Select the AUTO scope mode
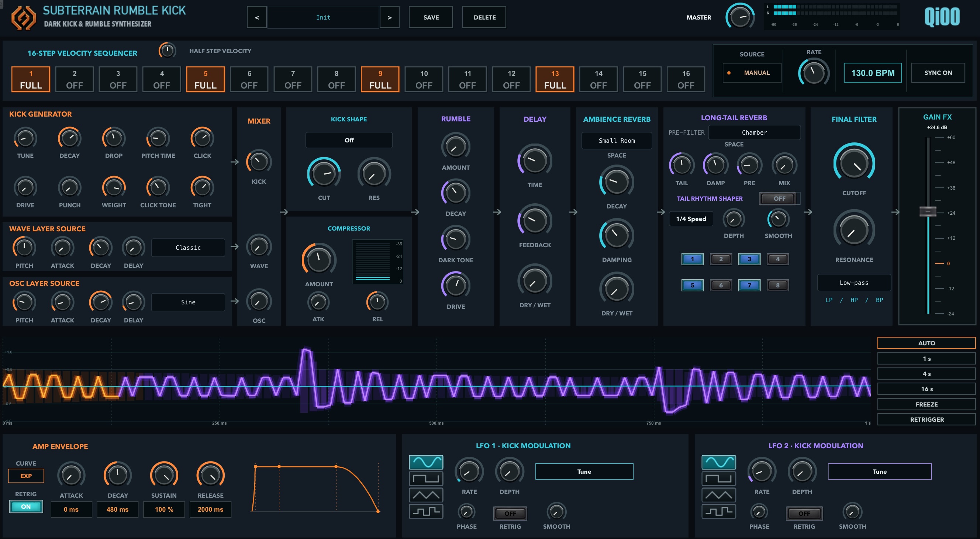This screenshot has width=980, height=539. pos(926,343)
